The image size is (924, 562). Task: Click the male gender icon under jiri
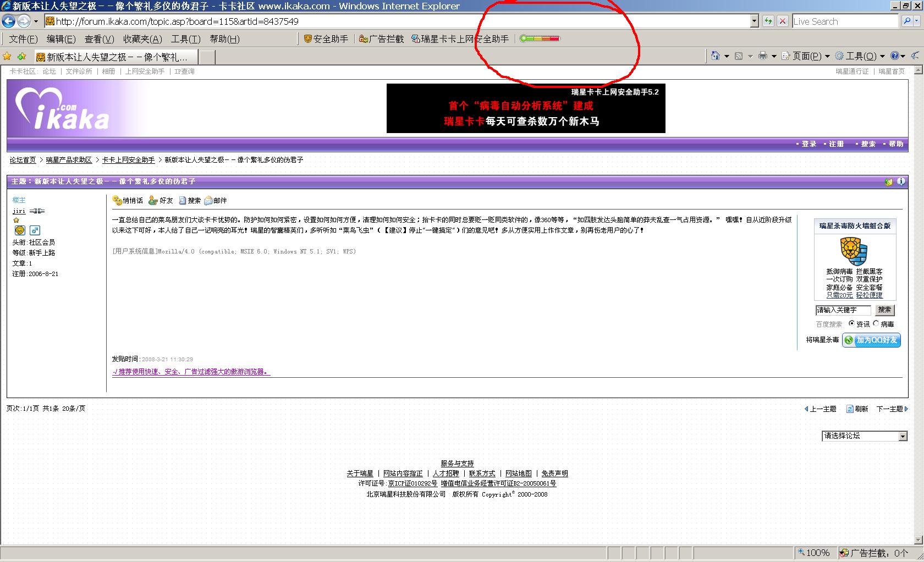click(x=35, y=230)
